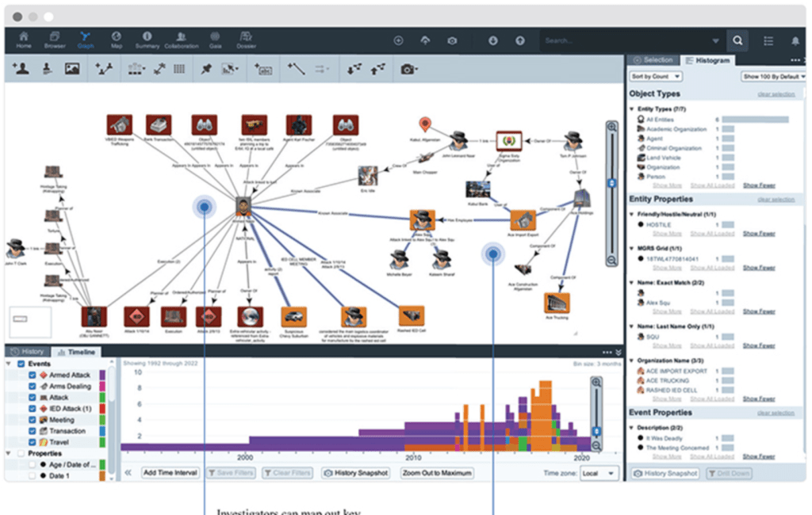Switch to the Selection tab
The image size is (812, 515).
tap(653, 60)
